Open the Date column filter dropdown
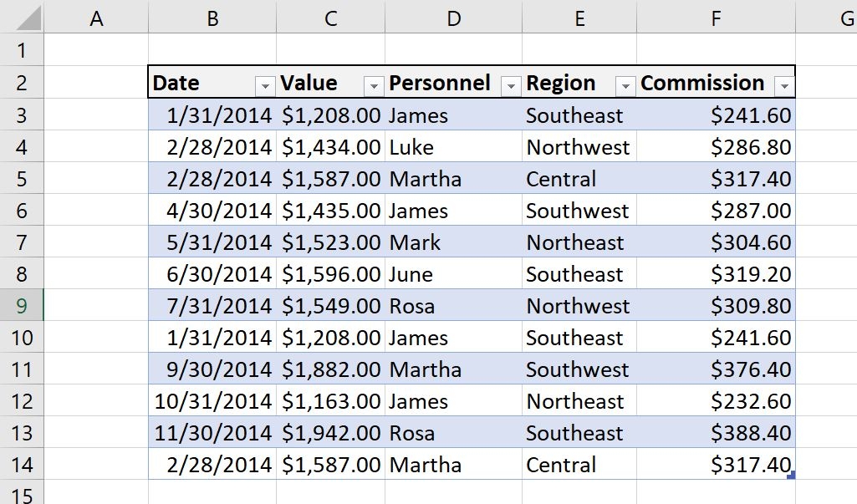Image resolution: width=857 pixels, height=504 pixels. pos(264,86)
